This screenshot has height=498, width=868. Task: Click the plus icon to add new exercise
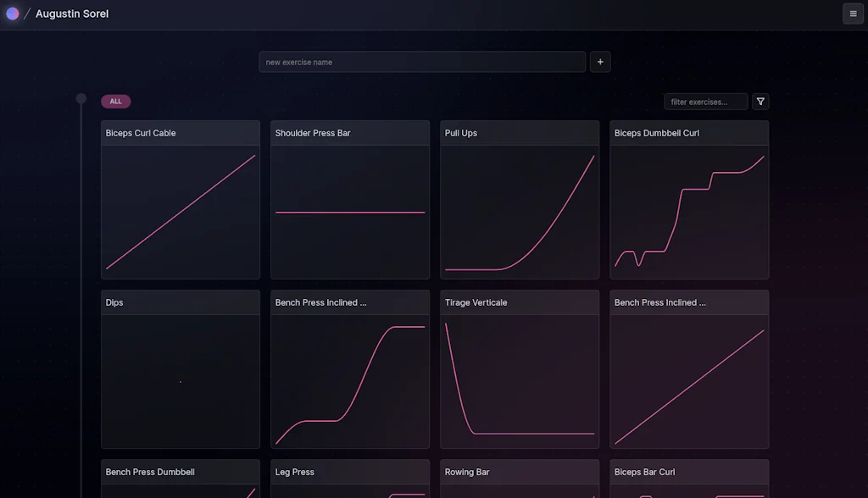(x=600, y=61)
